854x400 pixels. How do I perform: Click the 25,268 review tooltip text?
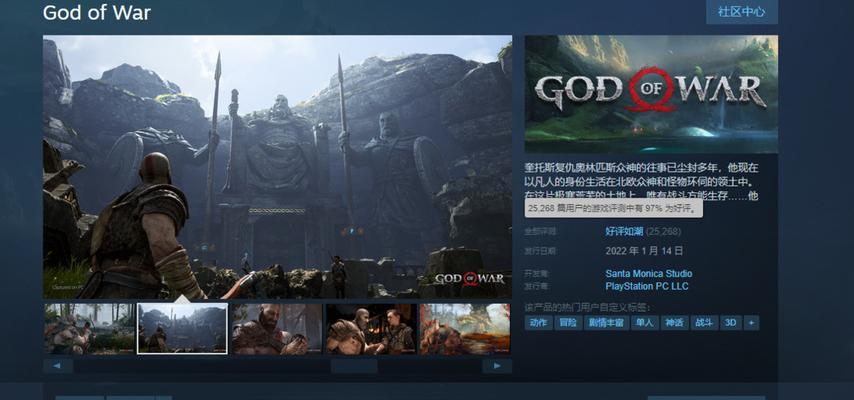point(613,209)
